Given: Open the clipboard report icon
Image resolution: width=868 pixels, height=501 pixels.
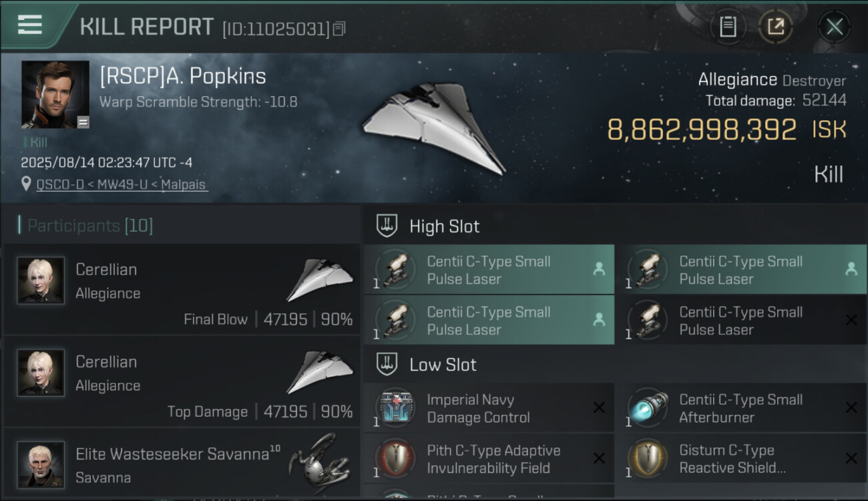Looking at the screenshot, I should [x=728, y=27].
